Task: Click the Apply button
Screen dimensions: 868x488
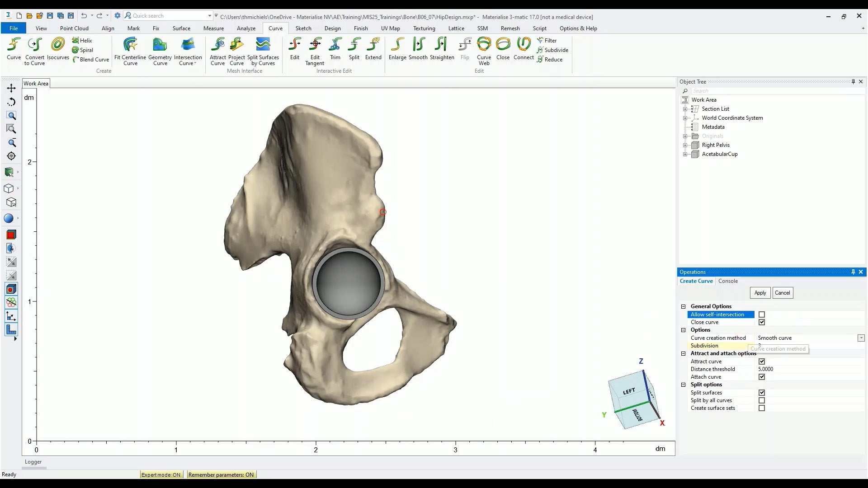Action: coord(760,293)
